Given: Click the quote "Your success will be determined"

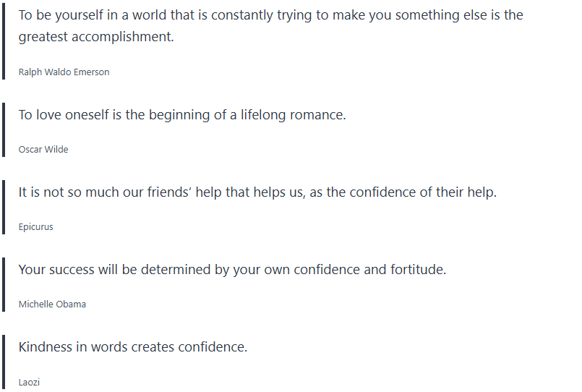Looking at the screenshot, I should tap(232, 270).
